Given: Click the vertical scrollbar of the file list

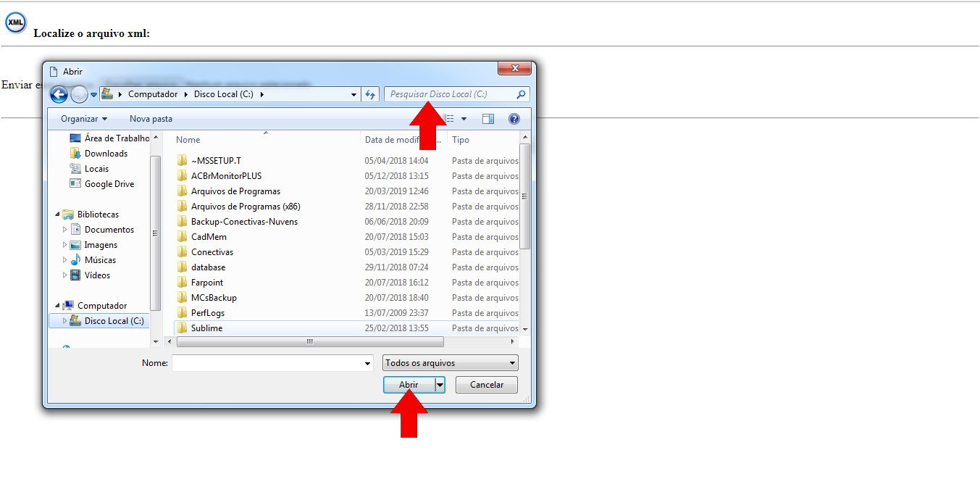Looking at the screenshot, I should pos(525,196).
